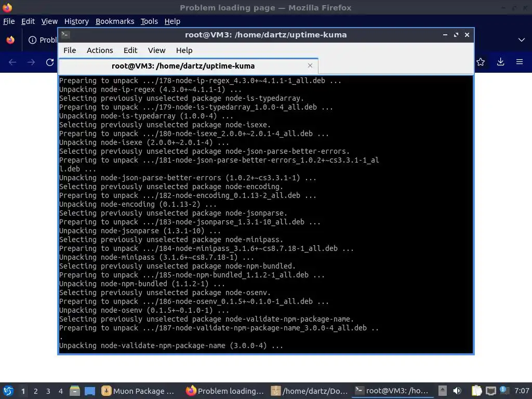Close the terminal window

467,35
